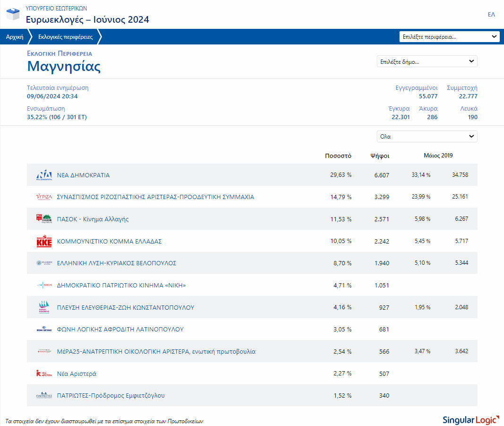Click the Nea Dimokratia party logo
The width and height of the screenshot is (504, 426).
(x=44, y=175)
